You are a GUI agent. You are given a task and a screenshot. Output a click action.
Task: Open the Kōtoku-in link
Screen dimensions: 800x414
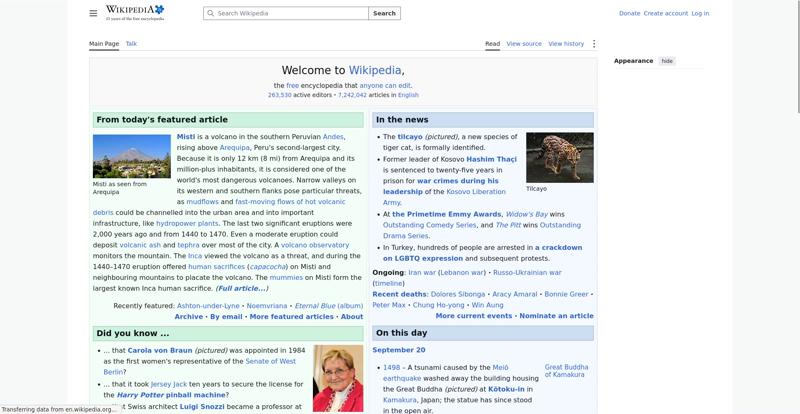(506, 389)
